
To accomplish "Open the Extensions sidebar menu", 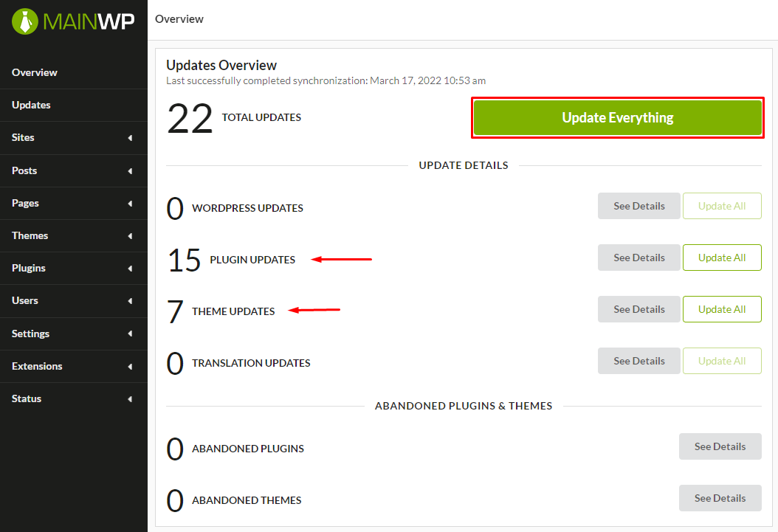I will pyautogui.click(x=73, y=367).
